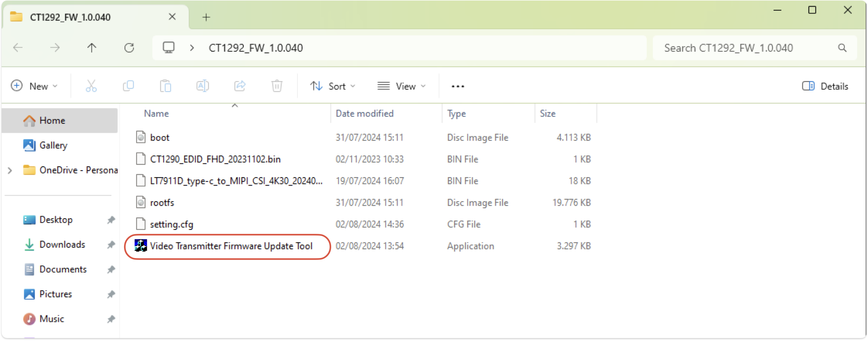This screenshot has height=341, width=868.
Task: Select the CT1292_FW_1.0.040 tab
Action: [70, 17]
